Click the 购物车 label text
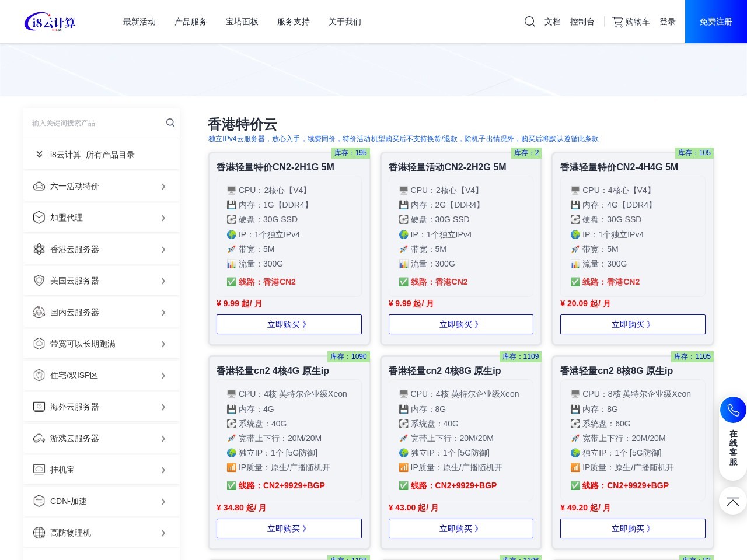This screenshot has height=560, width=747. click(x=638, y=22)
